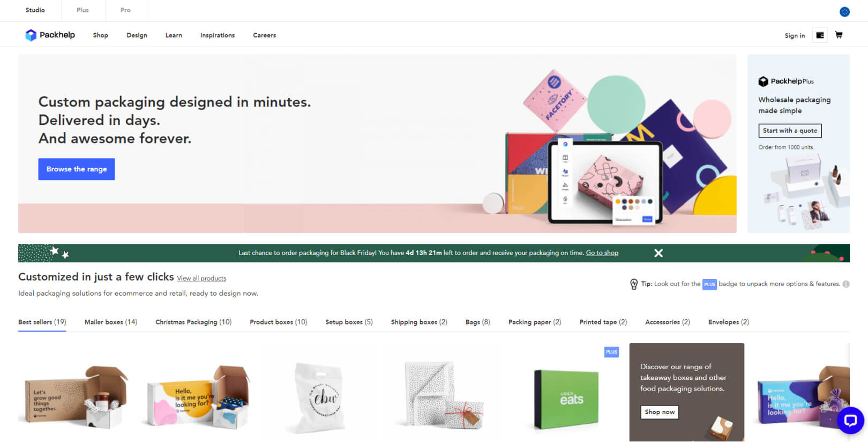The height and width of the screenshot is (442, 868).
Task: Select the Envelopes (2) tab
Action: coord(729,322)
